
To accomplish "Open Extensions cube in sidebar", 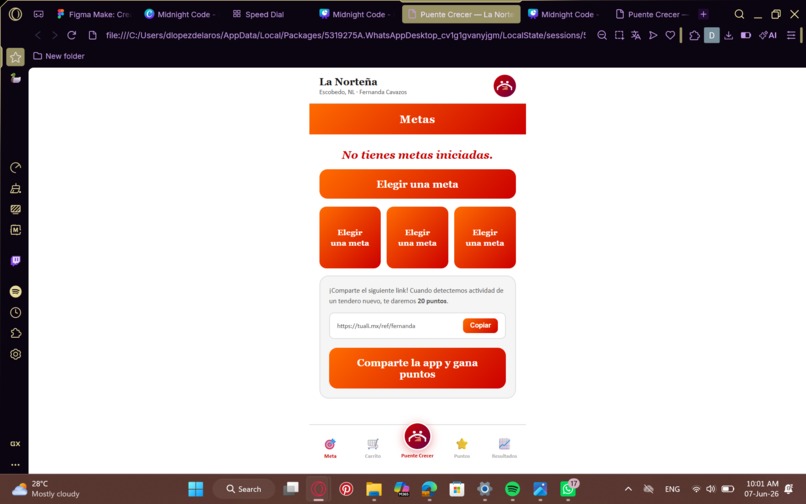I will click(x=15, y=333).
